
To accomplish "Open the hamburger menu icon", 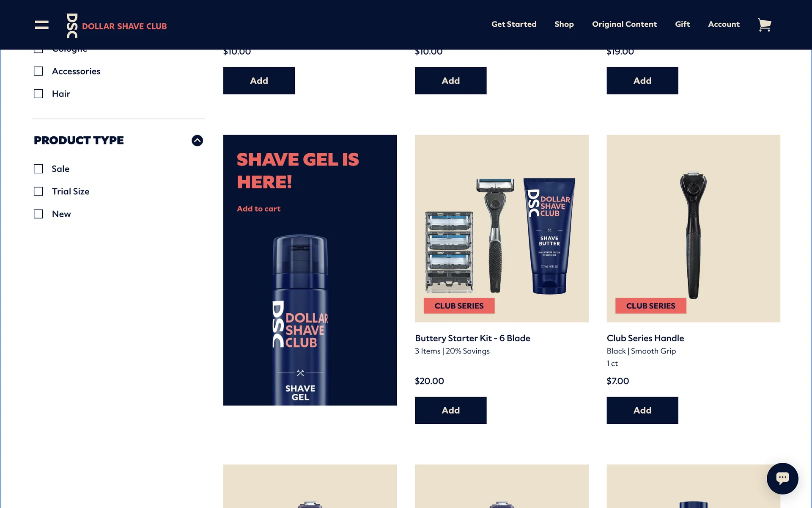I will [x=41, y=25].
